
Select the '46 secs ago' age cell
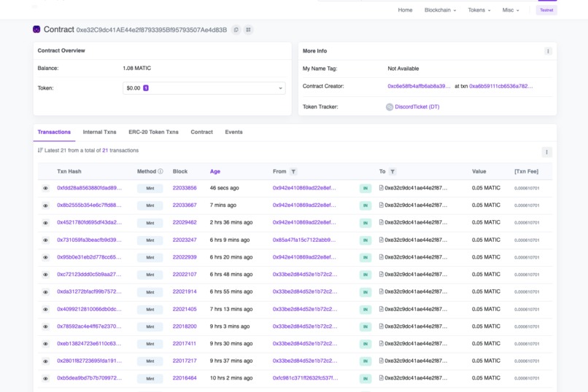pyautogui.click(x=224, y=187)
